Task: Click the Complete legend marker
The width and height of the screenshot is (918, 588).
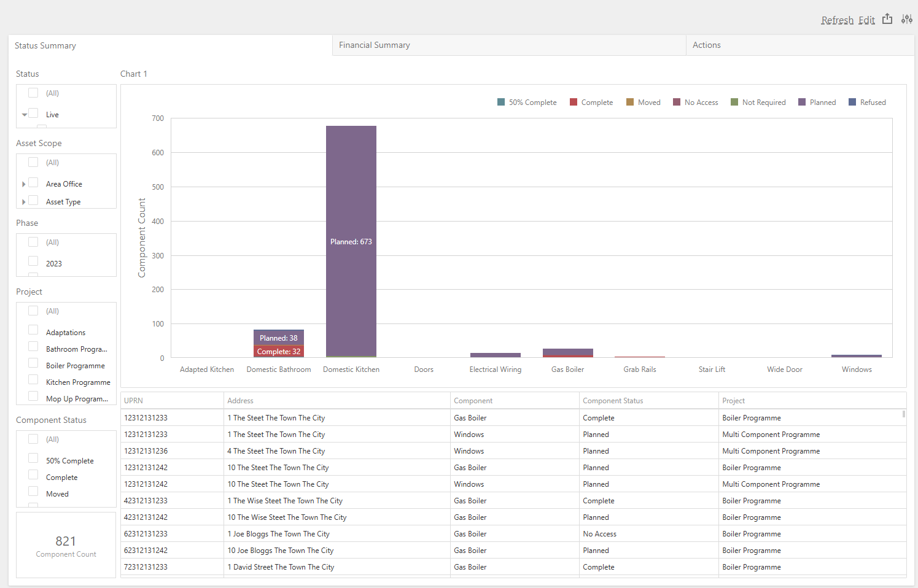Action: [574, 102]
